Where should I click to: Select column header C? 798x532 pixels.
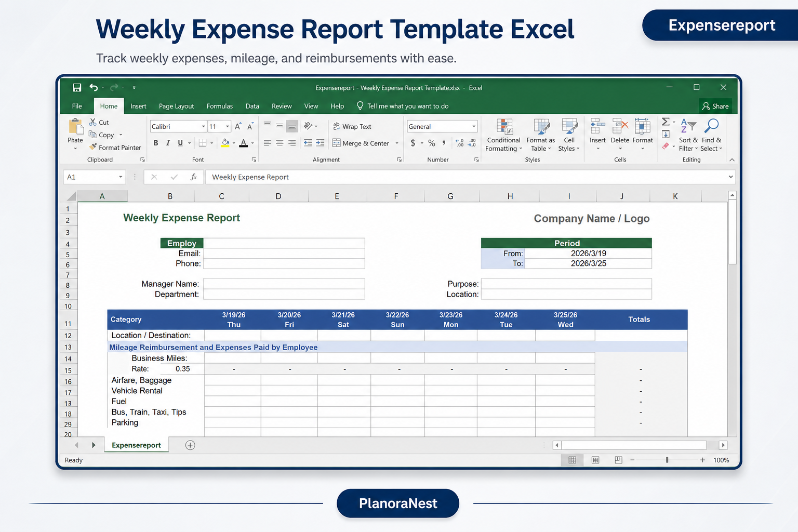tap(222, 196)
